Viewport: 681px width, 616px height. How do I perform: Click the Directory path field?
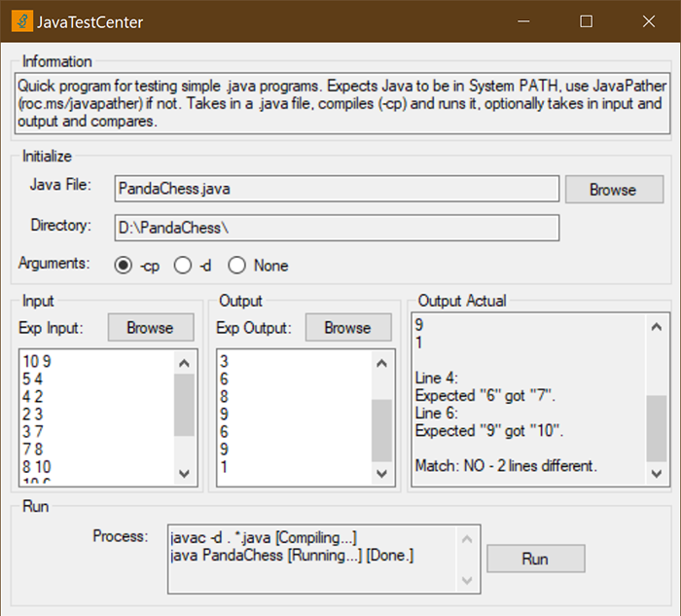(x=336, y=227)
